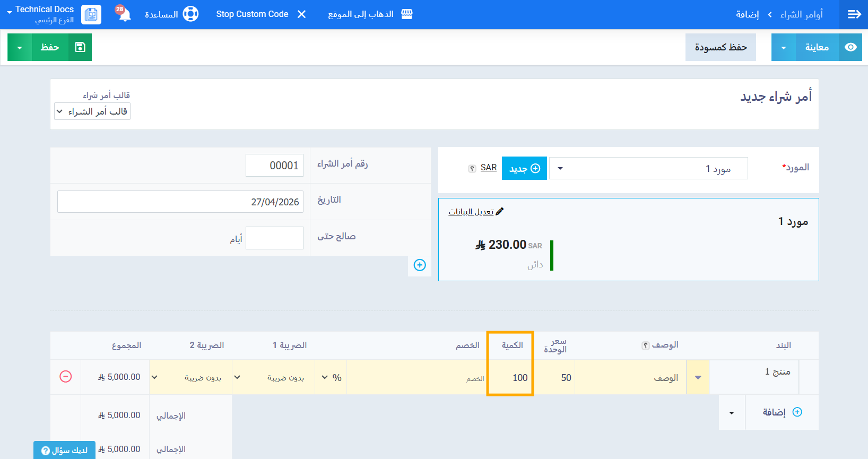
Task: Click the purchase orders breadcrumb link
Action: 801,14
